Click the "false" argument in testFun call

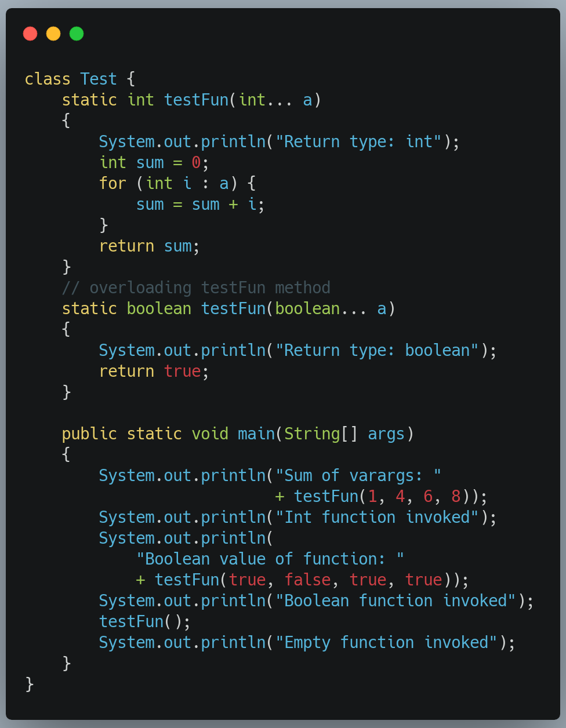(307, 580)
